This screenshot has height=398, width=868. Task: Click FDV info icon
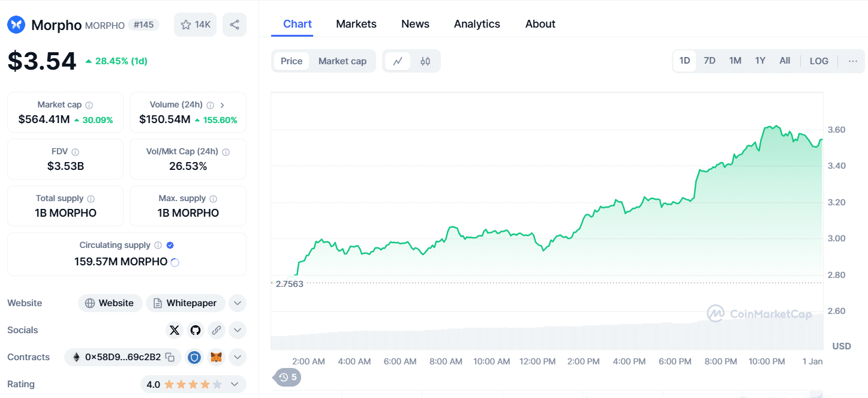tap(75, 152)
